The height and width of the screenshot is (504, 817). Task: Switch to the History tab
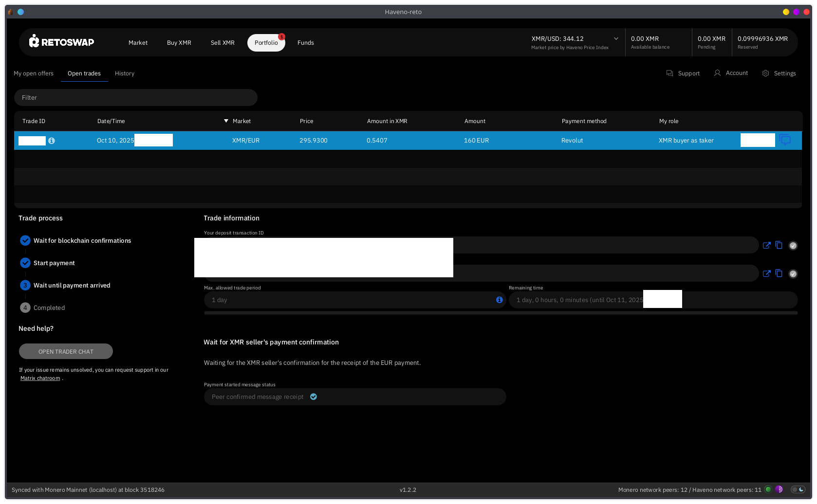pos(125,73)
